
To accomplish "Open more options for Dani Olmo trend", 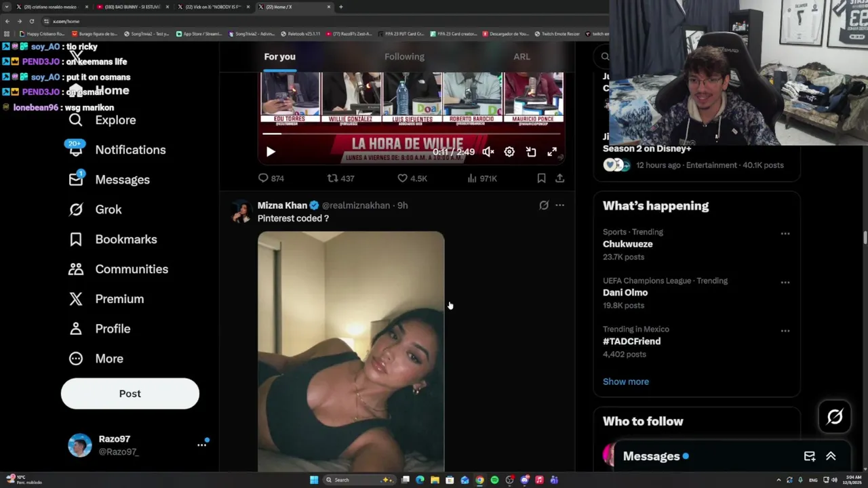I will [x=785, y=282].
